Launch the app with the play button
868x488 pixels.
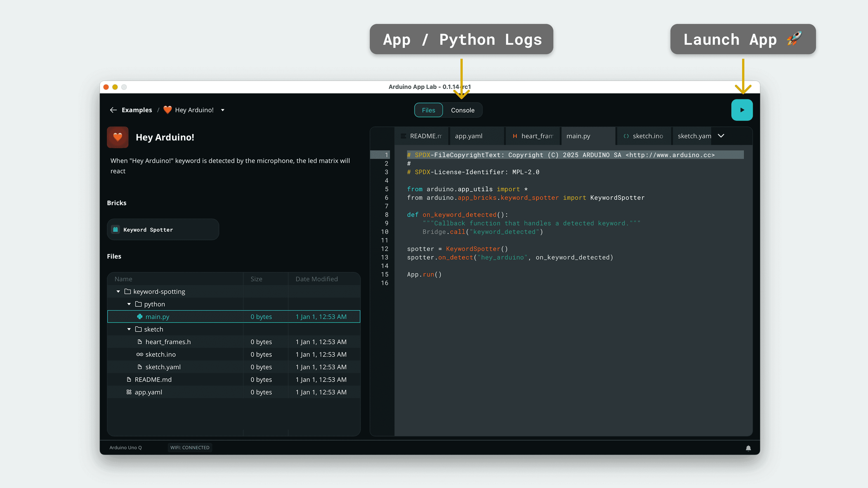(742, 110)
